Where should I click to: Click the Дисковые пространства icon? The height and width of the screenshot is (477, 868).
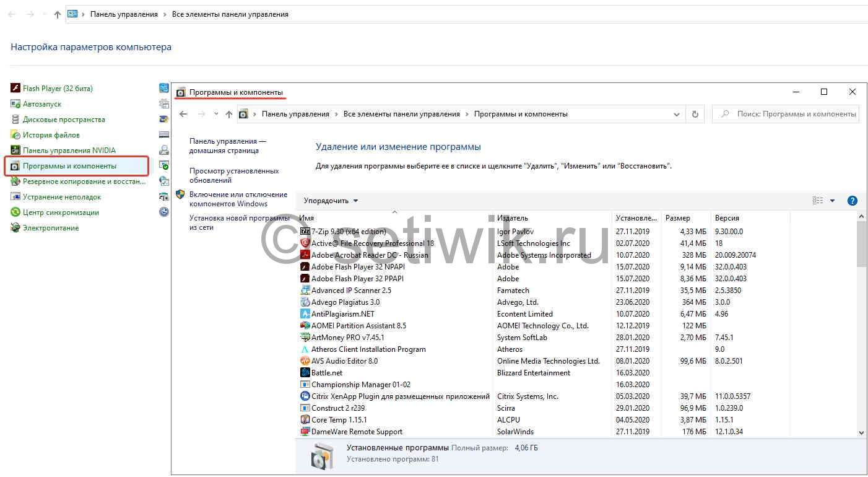15,120
